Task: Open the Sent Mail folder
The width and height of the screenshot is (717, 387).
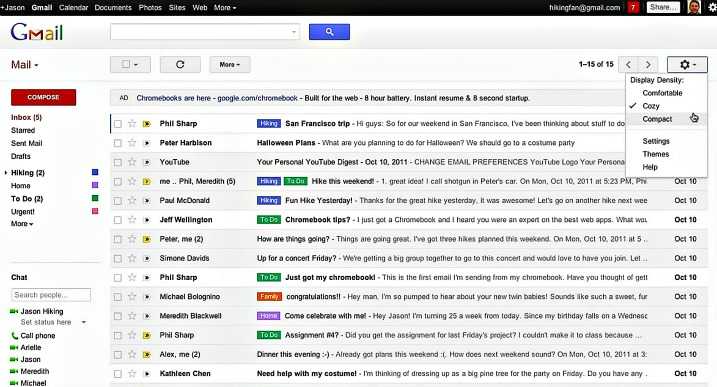Action: coord(27,143)
